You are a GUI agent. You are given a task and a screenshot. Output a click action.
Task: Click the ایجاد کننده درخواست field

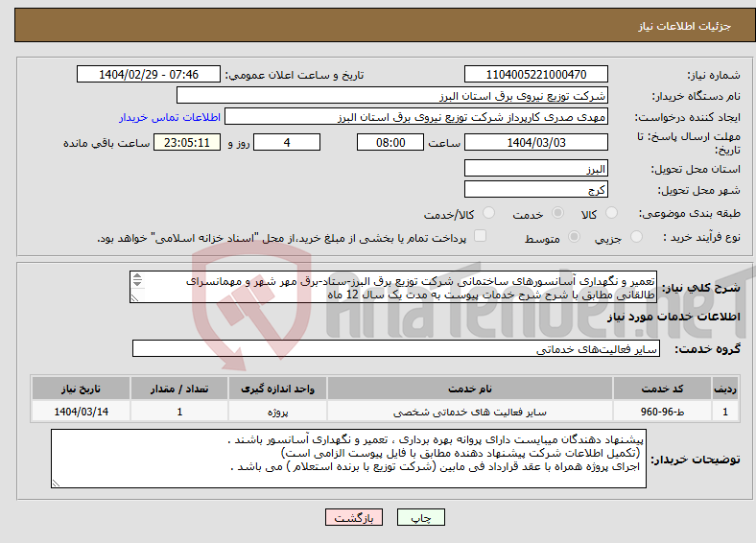(x=416, y=117)
